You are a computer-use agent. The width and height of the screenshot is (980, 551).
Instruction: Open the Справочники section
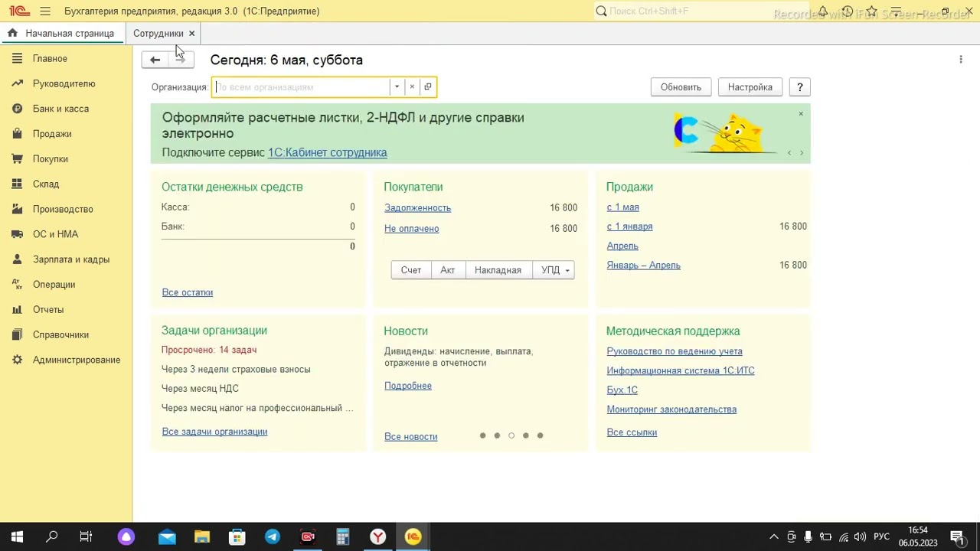click(x=60, y=334)
